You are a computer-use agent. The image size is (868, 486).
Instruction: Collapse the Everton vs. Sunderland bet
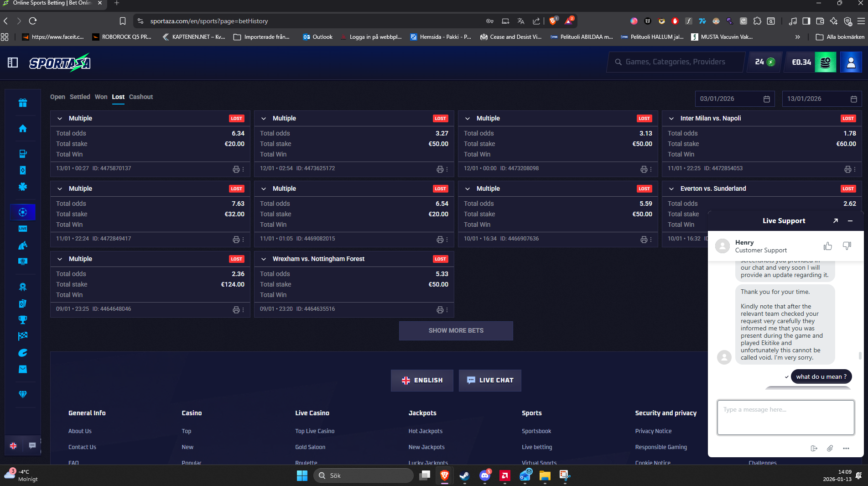671,188
